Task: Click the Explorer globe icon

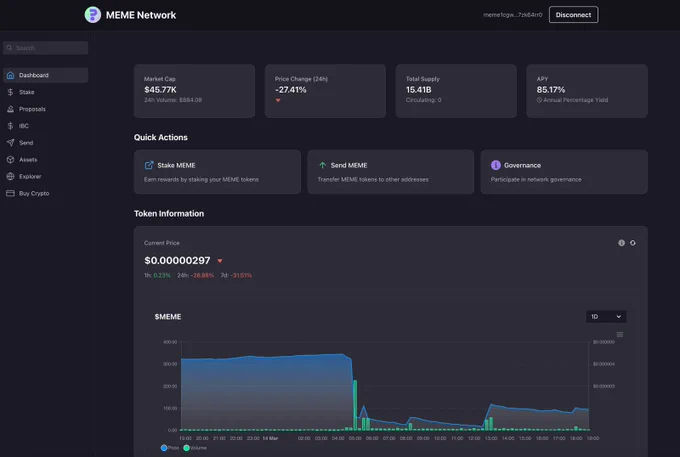Action: coord(10,176)
